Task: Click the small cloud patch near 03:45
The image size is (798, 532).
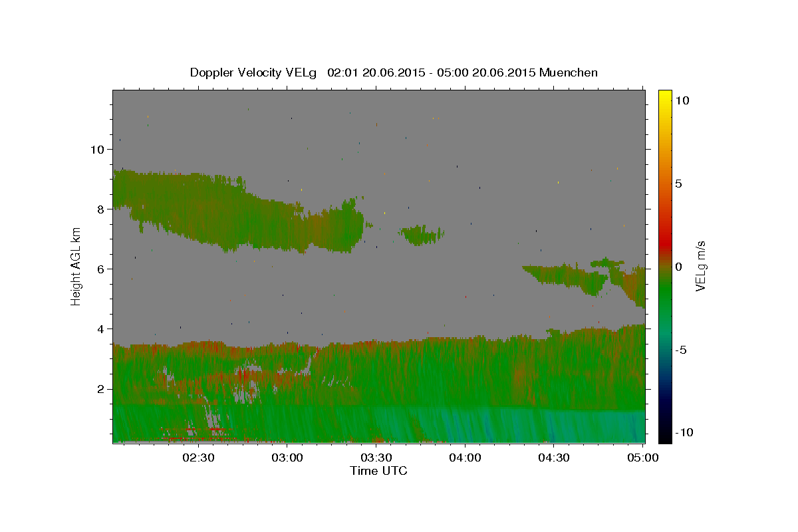Action: pos(421,235)
